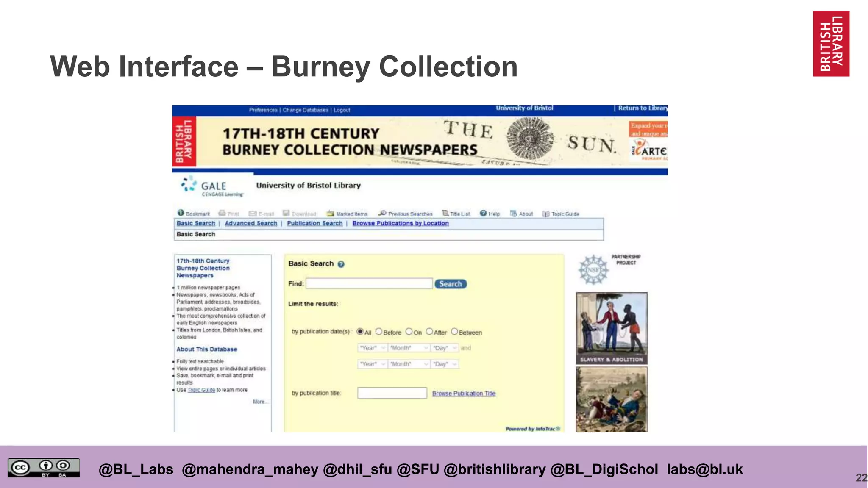Image resolution: width=868 pixels, height=488 pixels.
Task: Click the Burney Collection Newspapers banner title
Action: click(x=350, y=141)
